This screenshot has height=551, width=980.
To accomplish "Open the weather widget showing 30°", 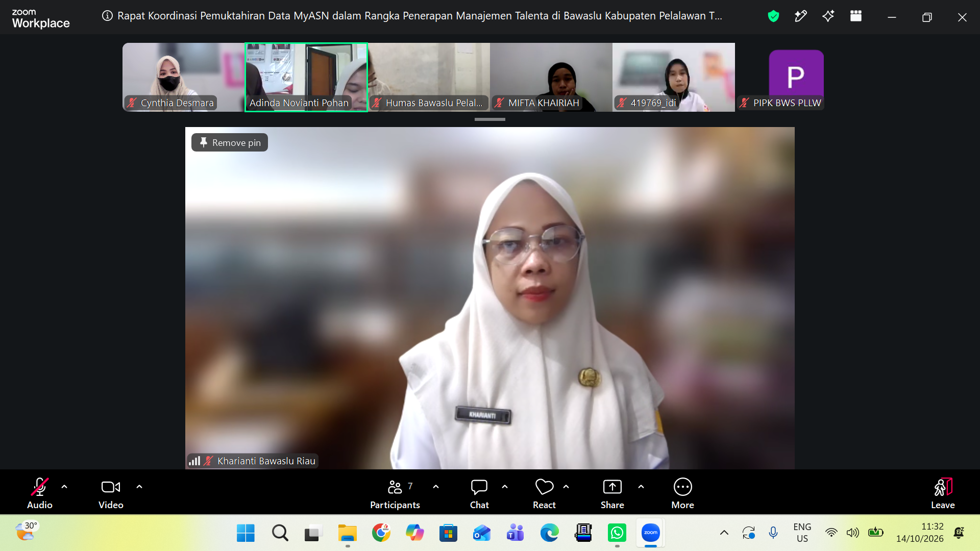I will pyautogui.click(x=27, y=532).
